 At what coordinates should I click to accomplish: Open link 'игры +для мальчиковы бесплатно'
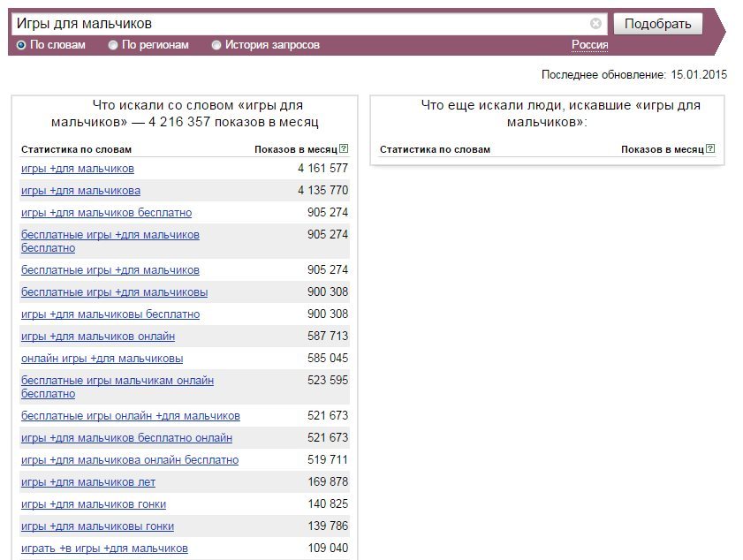[x=110, y=314]
